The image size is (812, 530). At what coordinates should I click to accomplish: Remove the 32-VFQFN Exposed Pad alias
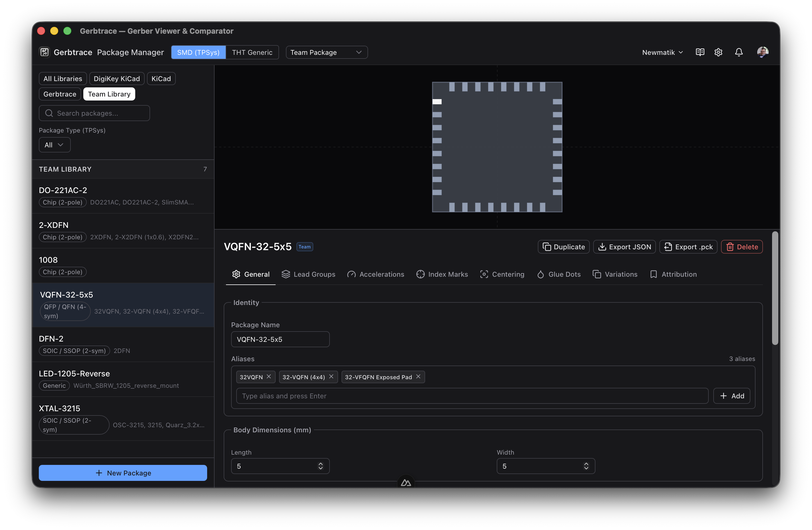[x=418, y=376]
